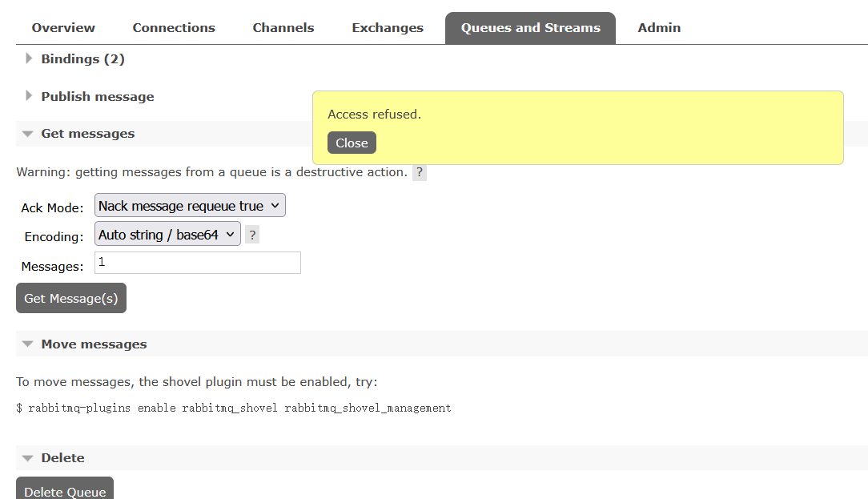The height and width of the screenshot is (499, 868).
Task: Open the Overview tab
Action: [x=63, y=28]
